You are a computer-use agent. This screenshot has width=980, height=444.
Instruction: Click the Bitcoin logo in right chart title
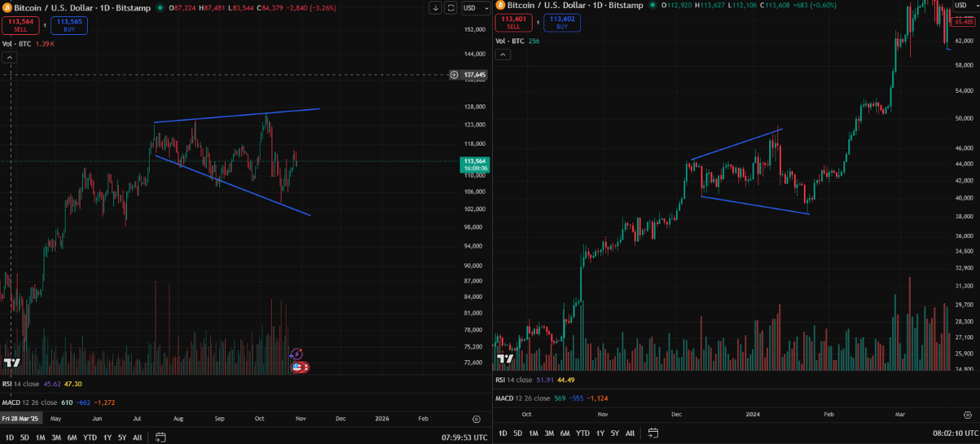point(500,5)
